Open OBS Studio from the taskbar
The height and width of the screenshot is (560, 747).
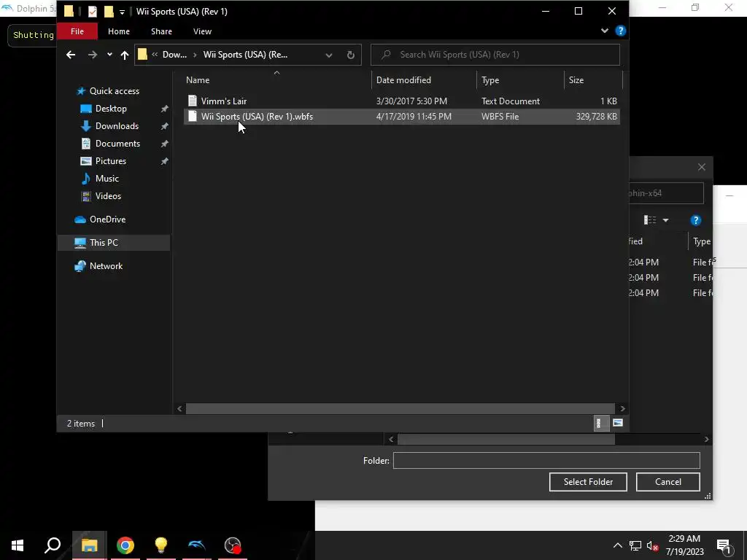(233, 545)
